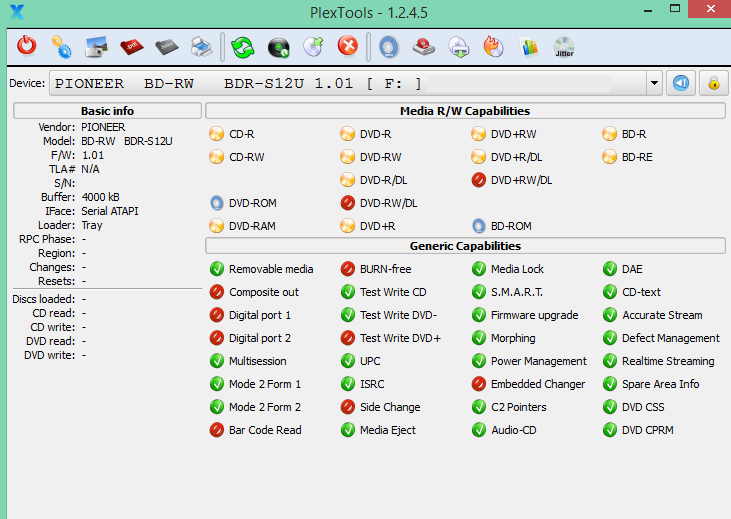Click the DVD-ROM blue disc icon

216,203
